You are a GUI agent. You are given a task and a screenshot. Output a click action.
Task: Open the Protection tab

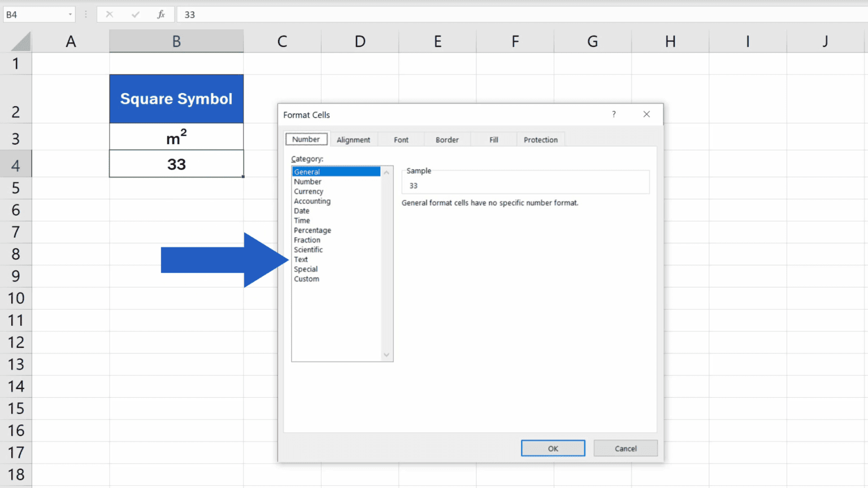point(540,139)
